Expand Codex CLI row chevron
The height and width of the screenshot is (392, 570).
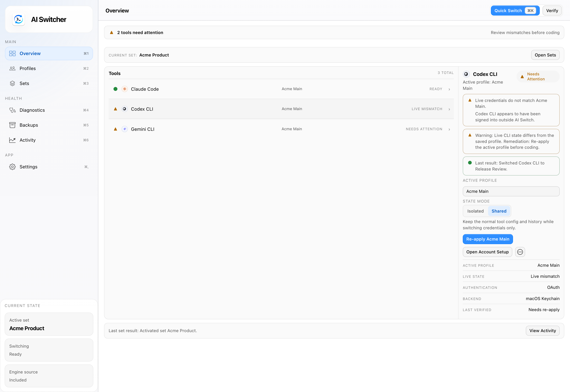[449, 109]
